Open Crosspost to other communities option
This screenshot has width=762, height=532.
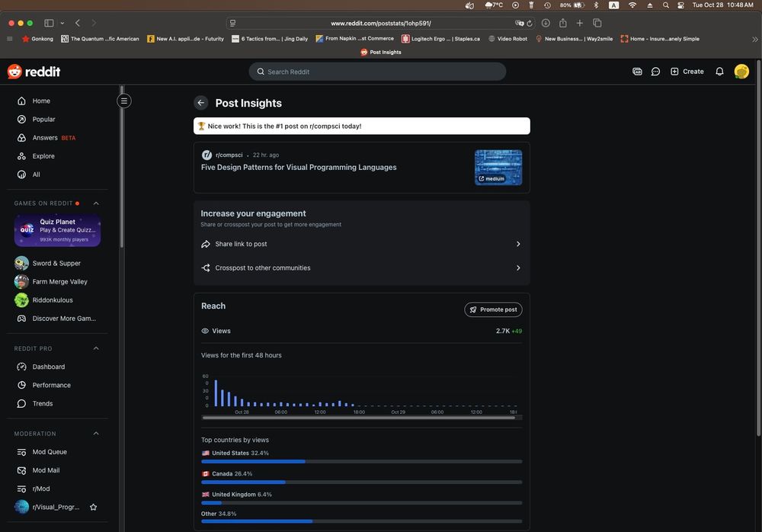click(361, 268)
